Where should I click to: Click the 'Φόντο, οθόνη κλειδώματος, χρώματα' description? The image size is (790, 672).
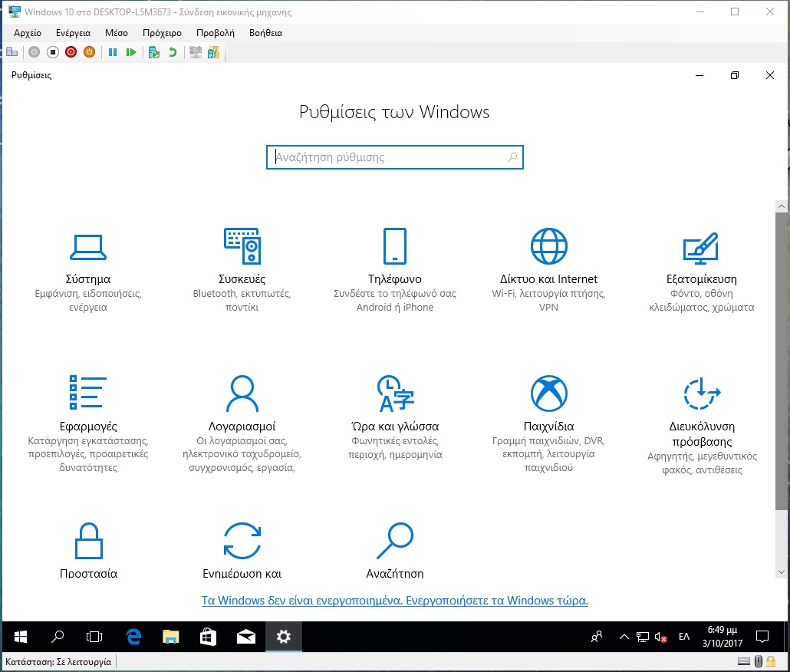click(701, 300)
